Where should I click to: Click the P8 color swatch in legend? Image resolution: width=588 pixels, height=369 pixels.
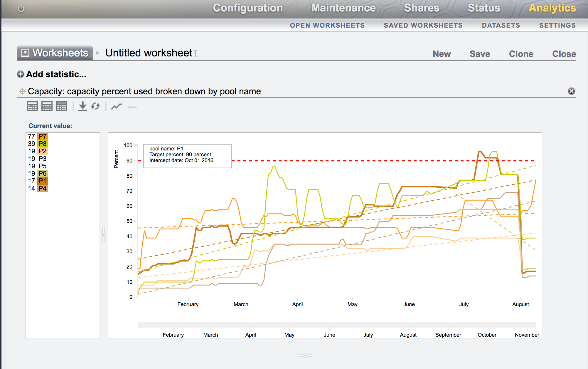42,144
